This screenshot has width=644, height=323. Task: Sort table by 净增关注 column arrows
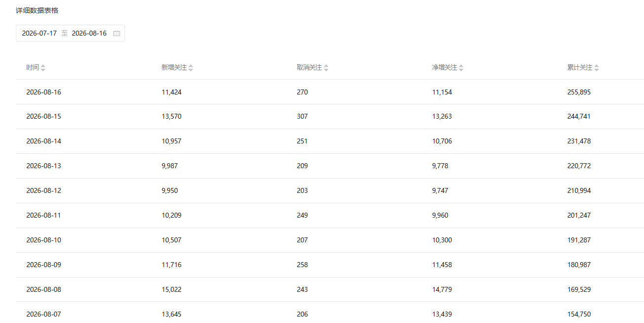[x=461, y=68]
